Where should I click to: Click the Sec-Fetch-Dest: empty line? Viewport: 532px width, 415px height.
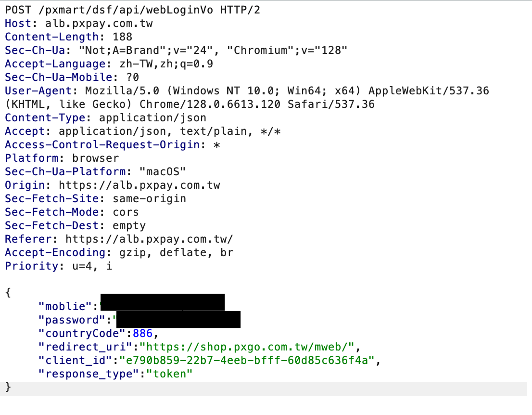point(76,225)
